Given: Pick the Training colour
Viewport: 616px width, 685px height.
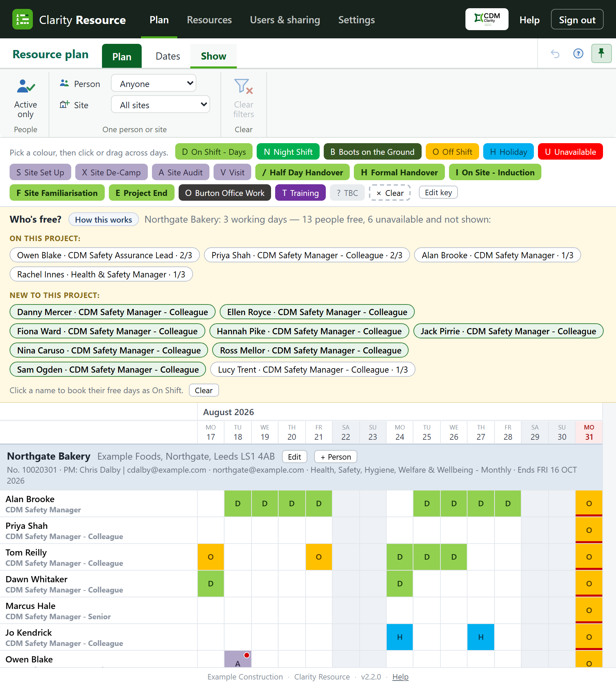Looking at the screenshot, I should 300,193.
